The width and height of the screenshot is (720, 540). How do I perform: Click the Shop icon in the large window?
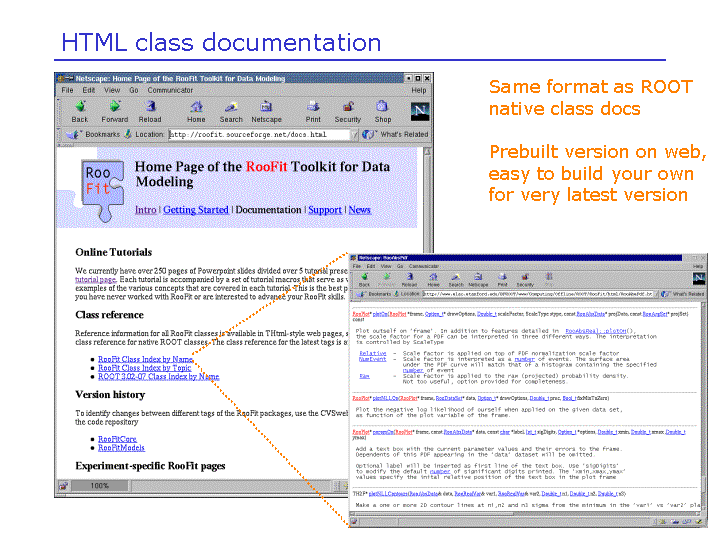click(382, 112)
